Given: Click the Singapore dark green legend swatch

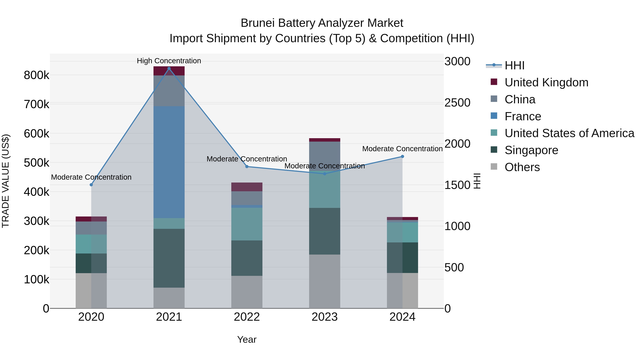Looking at the screenshot, I should [x=494, y=149].
